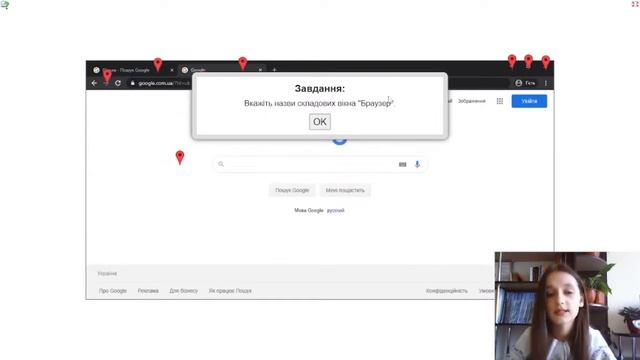The image size is (640, 360).
Task: Click the padlock icon in the address bar
Action: tap(132, 83)
